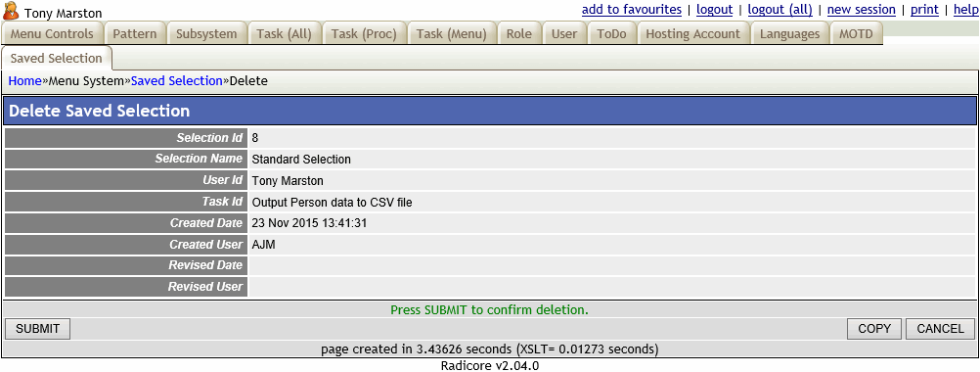
Task: Click the logout link
Action: 714,10
